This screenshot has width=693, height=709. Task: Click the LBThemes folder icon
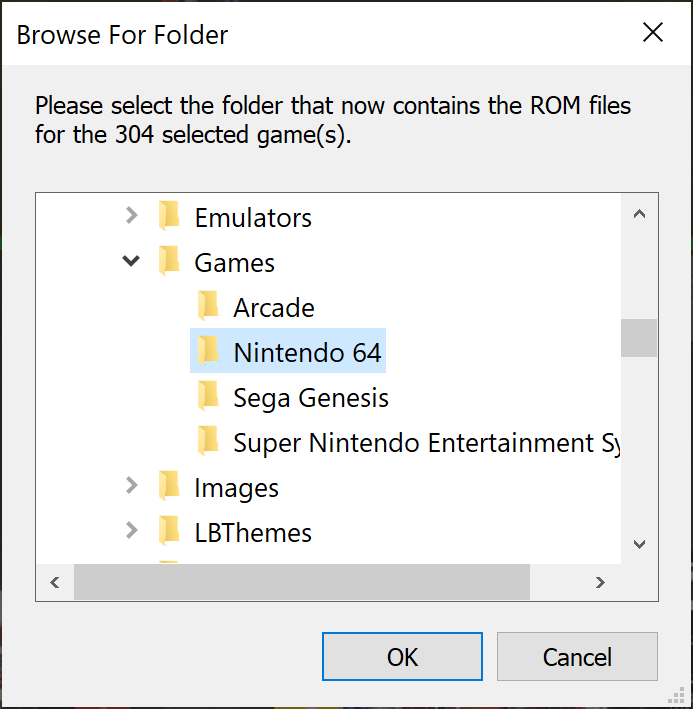[170, 531]
